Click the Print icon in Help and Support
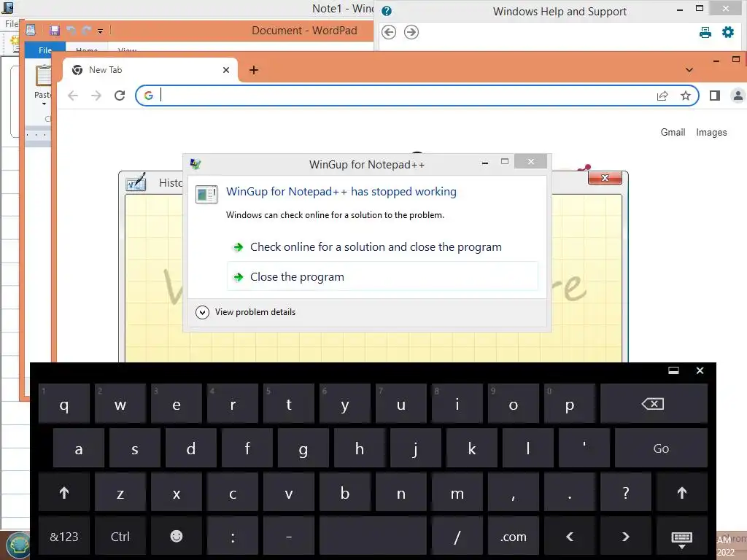 pos(705,32)
